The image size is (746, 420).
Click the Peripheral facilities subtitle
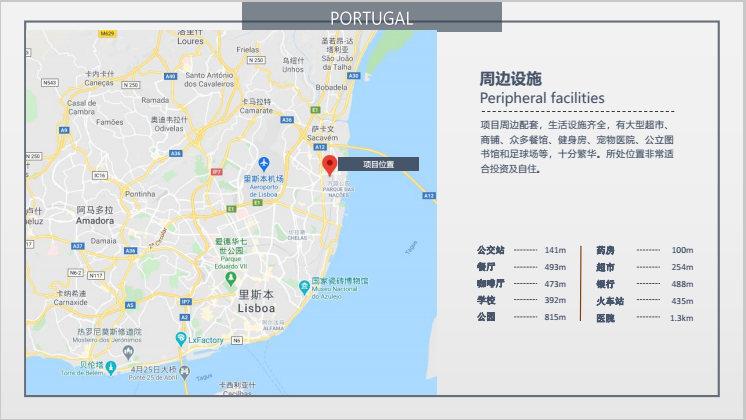point(542,98)
